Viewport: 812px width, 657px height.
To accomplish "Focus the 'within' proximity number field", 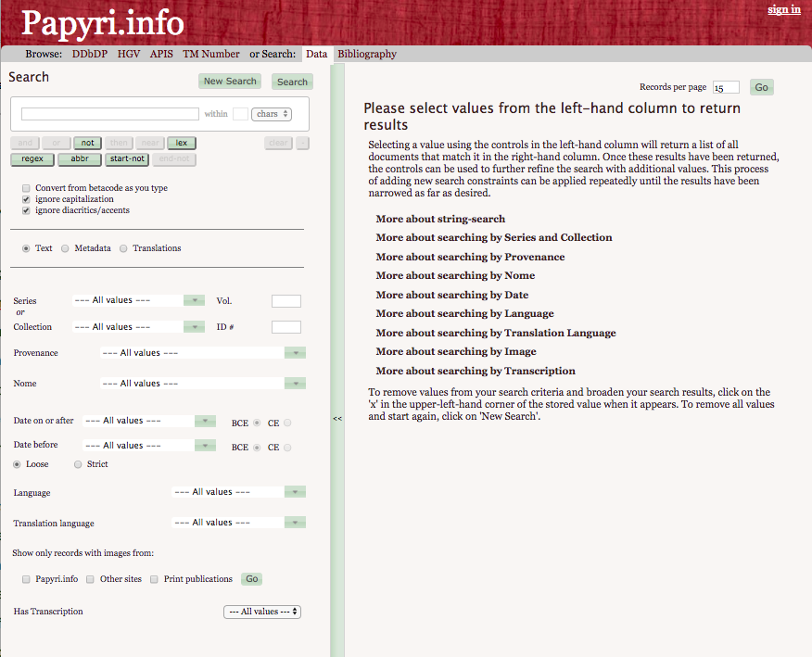I will [240, 114].
